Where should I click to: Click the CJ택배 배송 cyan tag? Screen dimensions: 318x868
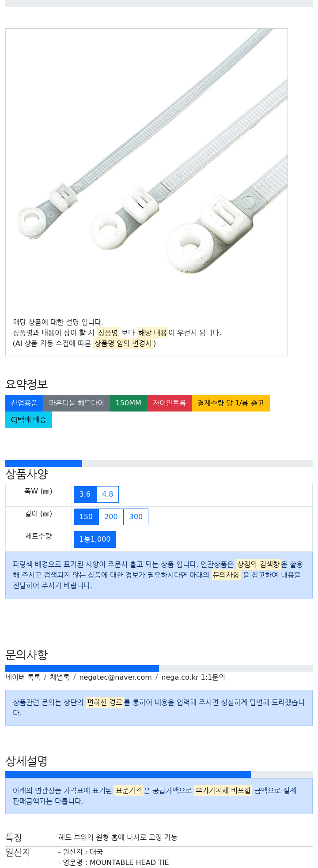pos(29,420)
